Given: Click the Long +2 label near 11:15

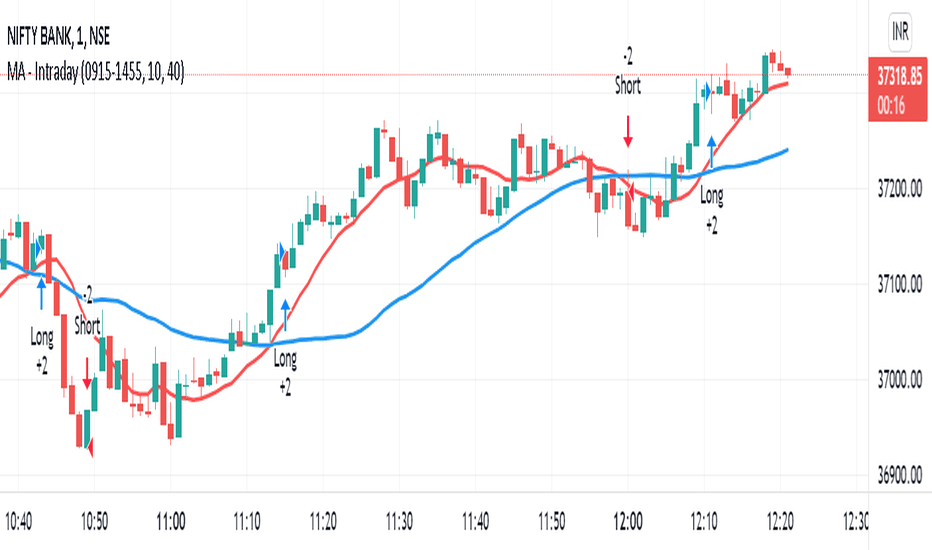Looking at the screenshot, I should [x=285, y=373].
